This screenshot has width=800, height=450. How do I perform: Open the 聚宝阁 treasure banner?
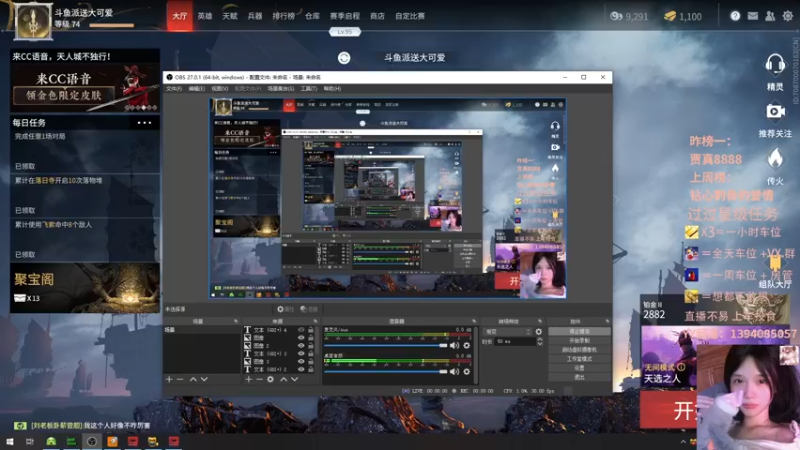85,288
